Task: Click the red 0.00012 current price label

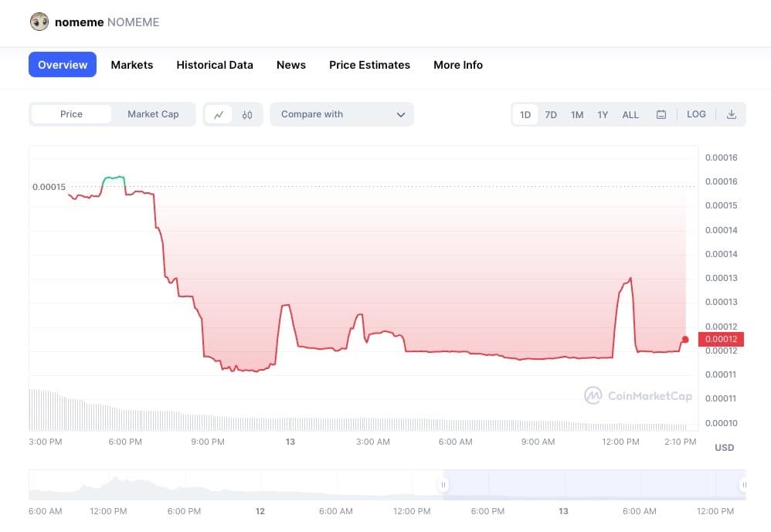Action: (721, 339)
